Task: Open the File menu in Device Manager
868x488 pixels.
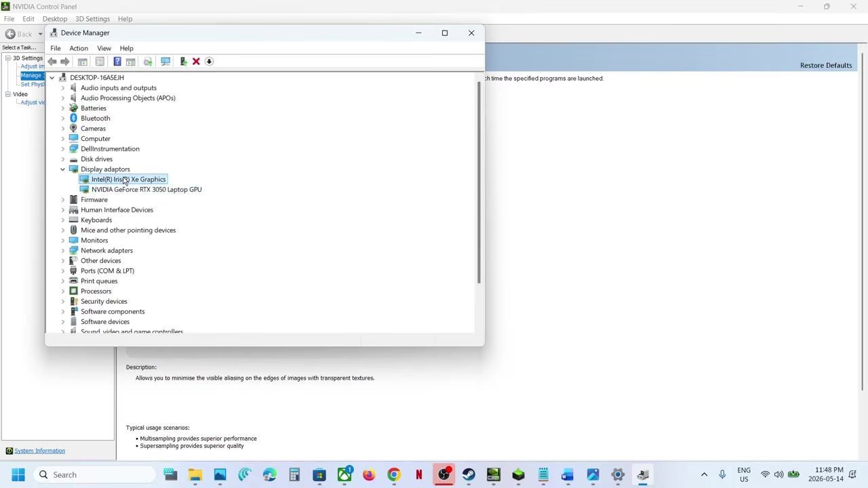Action: [56, 48]
